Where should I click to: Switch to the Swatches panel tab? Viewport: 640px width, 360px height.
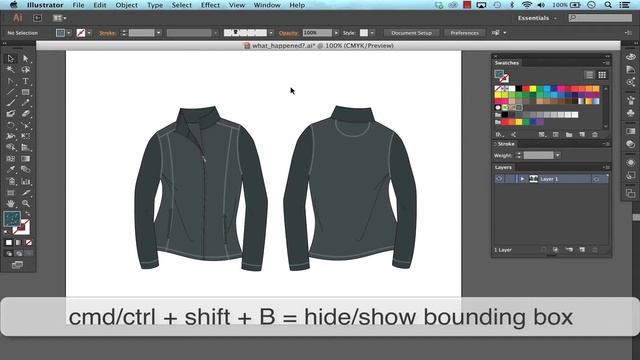point(507,63)
